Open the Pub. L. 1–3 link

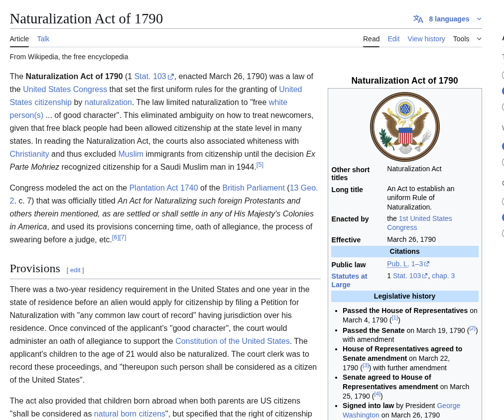tap(405, 264)
